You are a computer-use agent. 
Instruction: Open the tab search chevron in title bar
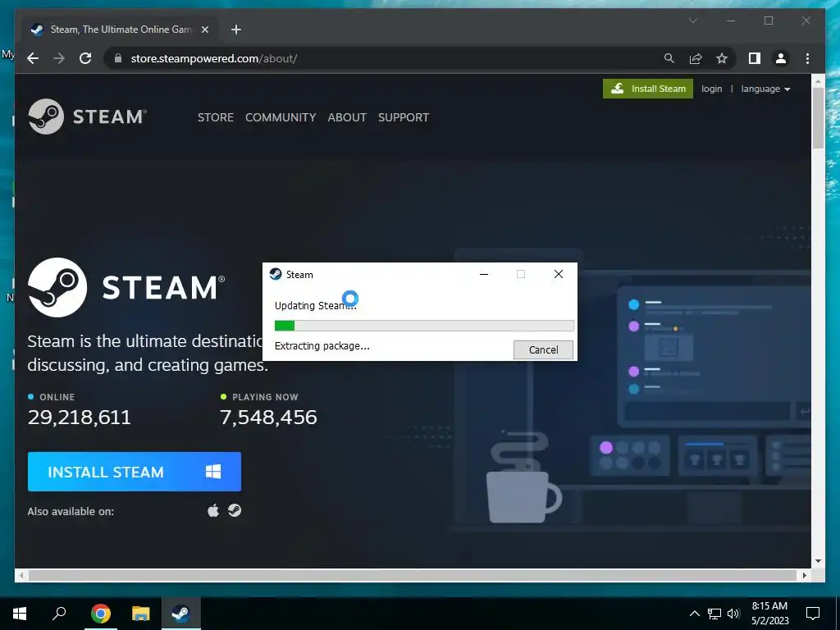692,21
